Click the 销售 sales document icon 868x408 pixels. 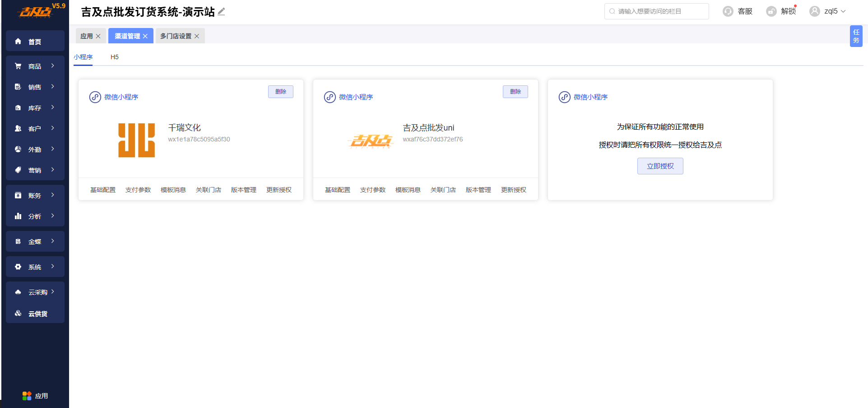coord(18,87)
